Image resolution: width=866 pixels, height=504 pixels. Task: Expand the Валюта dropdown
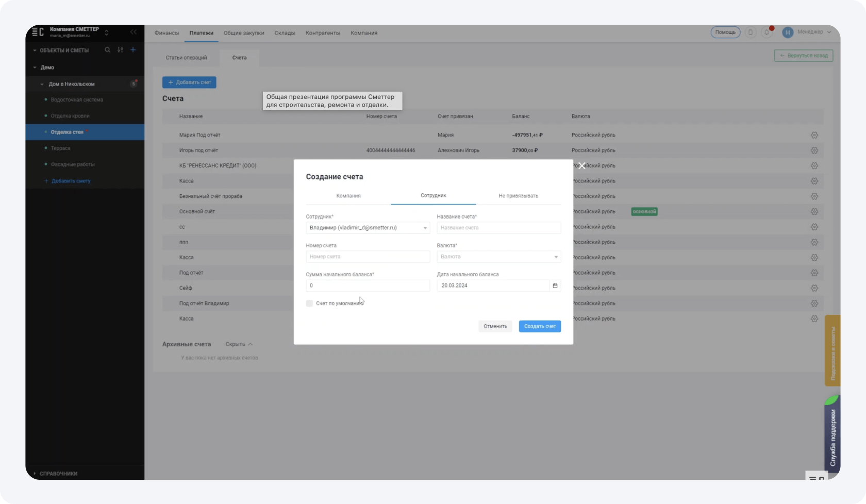tap(498, 257)
